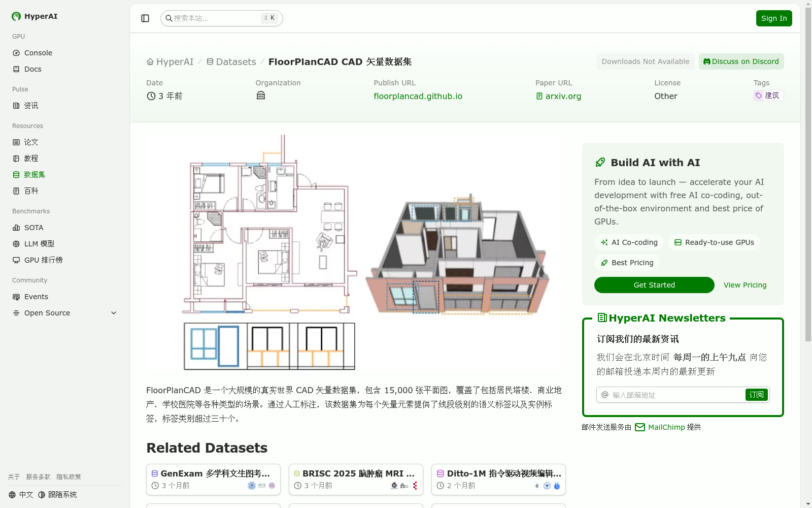Click the Events calendar icon
This screenshot has width=812, height=508.
tap(16, 297)
